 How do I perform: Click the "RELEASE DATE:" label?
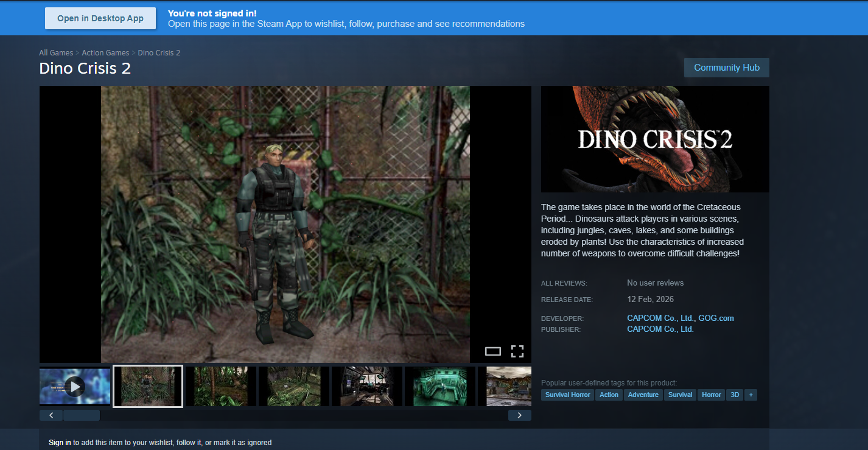567,300
